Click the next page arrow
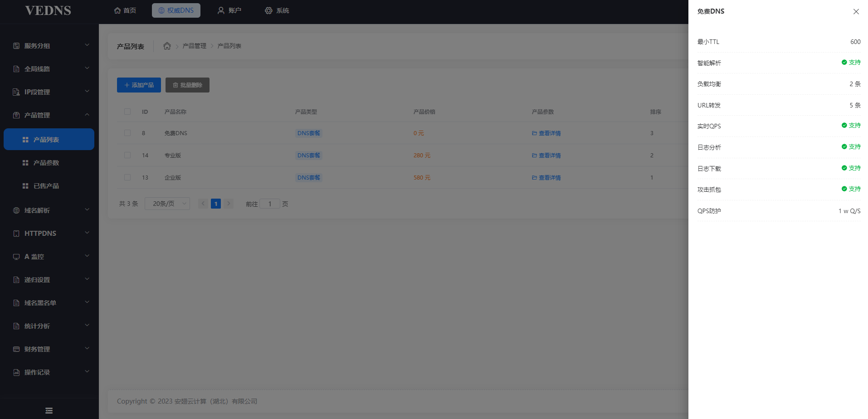The height and width of the screenshot is (419, 868). click(x=229, y=204)
